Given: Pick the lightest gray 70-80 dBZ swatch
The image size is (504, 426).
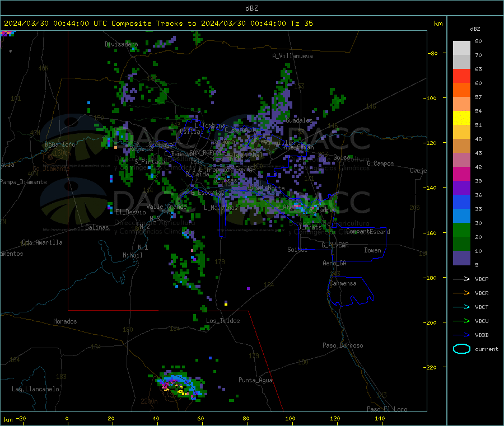Looking at the screenshot, I should coord(461,48).
